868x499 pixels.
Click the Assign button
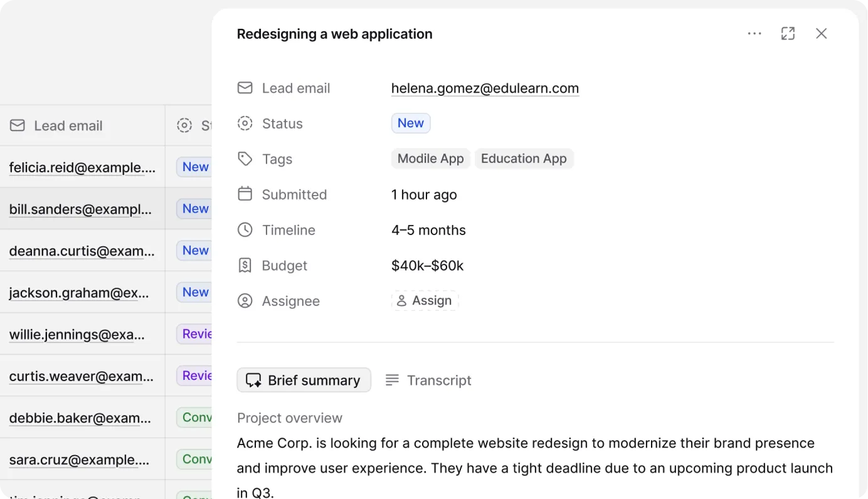coord(425,300)
